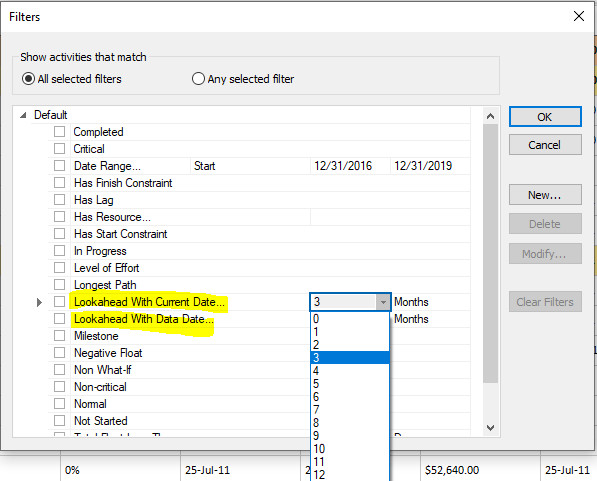Click the New... filter button
Screen dimensions: 597x481
545,195
